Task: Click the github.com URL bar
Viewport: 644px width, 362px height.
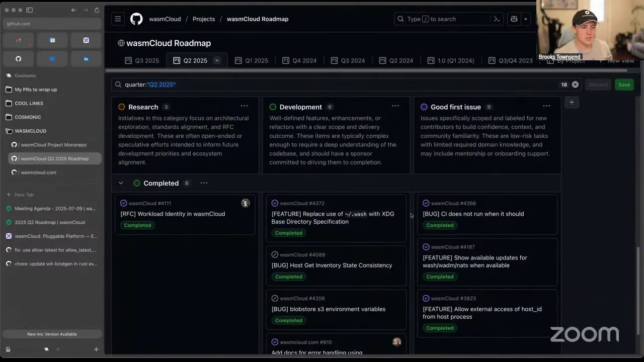Action: tap(52, 24)
